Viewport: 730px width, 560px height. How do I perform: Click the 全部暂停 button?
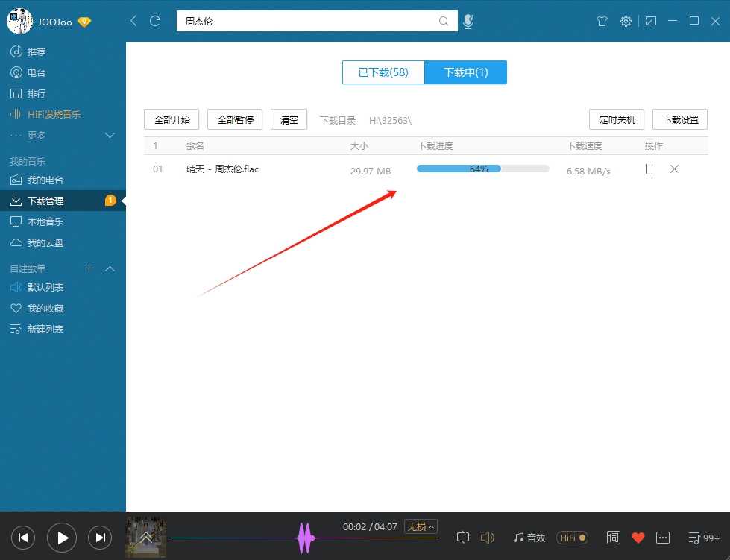[235, 119]
